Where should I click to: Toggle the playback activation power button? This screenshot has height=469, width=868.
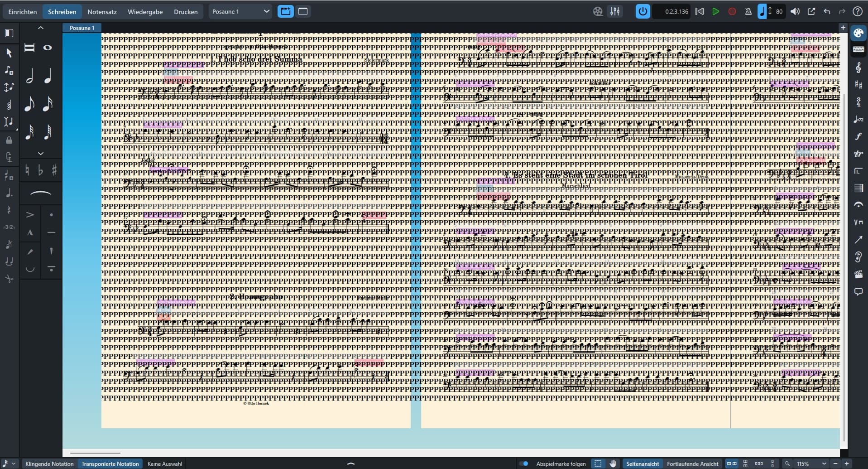[643, 12]
